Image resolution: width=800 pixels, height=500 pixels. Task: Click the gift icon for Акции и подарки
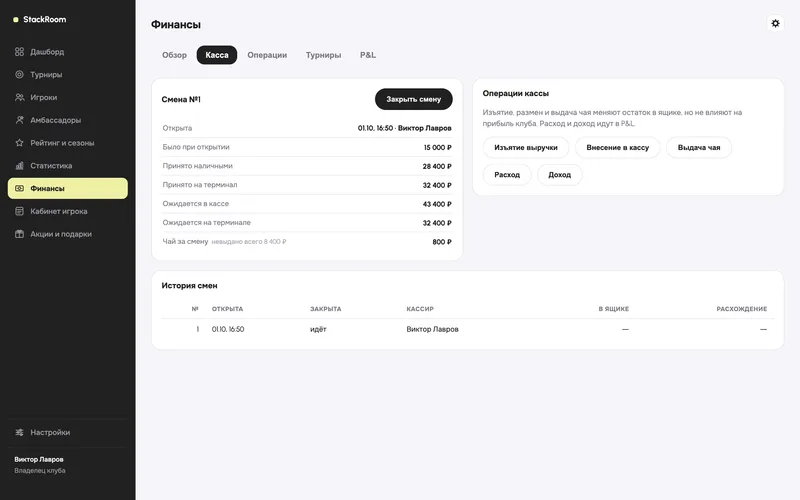pos(19,234)
